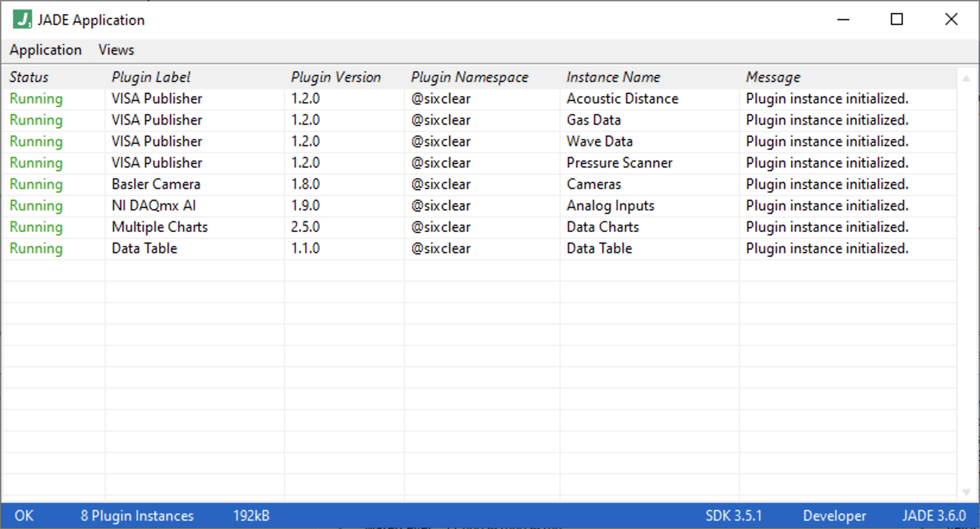Click the Instance Name column header

point(613,77)
